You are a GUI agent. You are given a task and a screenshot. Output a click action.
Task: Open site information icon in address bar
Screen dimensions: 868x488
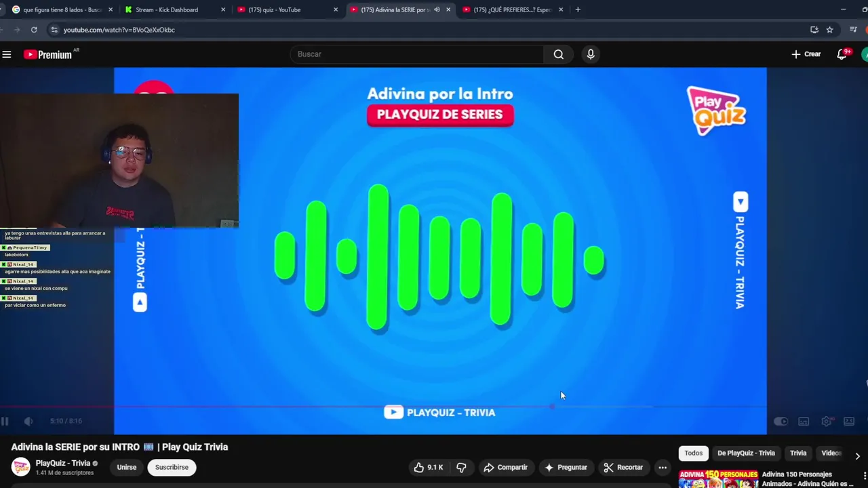tap(54, 30)
